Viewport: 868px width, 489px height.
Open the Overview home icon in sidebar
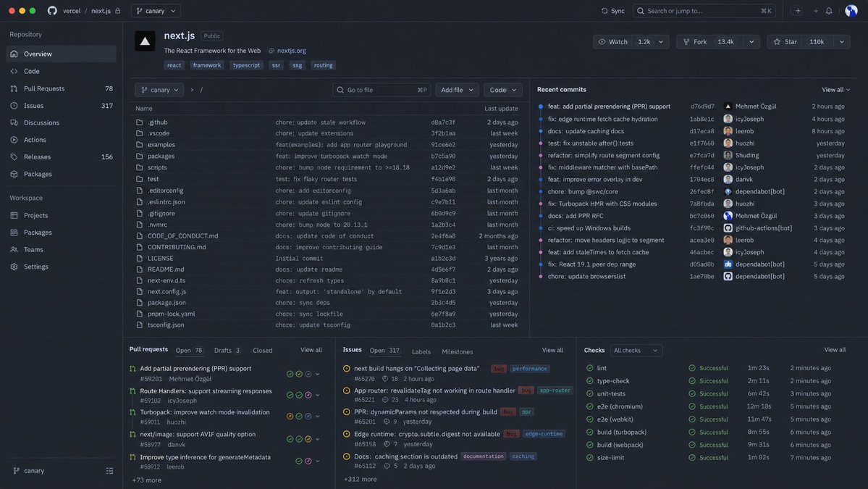pyautogui.click(x=14, y=54)
